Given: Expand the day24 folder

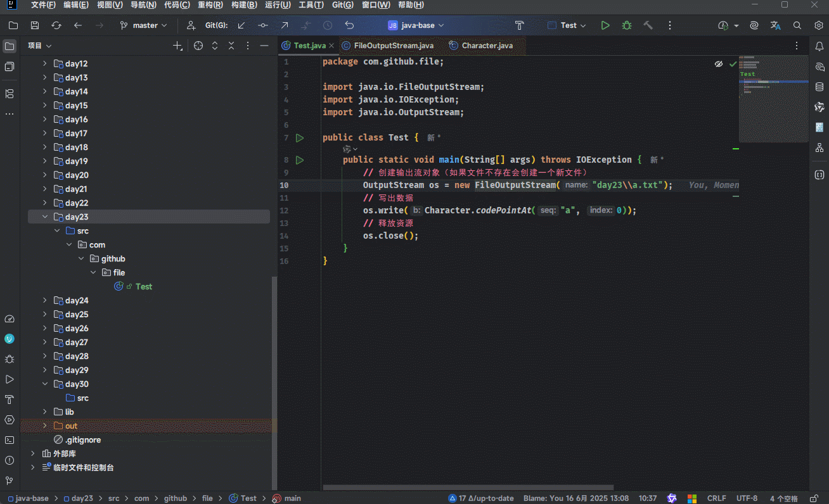Looking at the screenshot, I should (44, 301).
